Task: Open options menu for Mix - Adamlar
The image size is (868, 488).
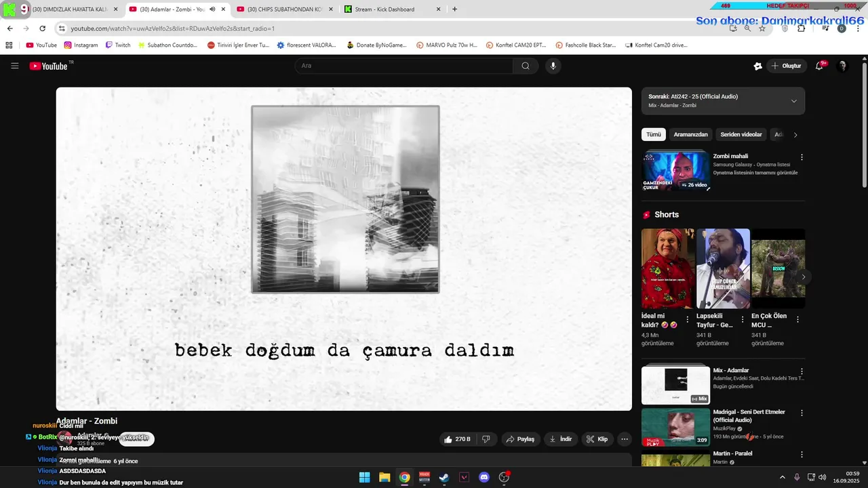Action: click(802, 371)
